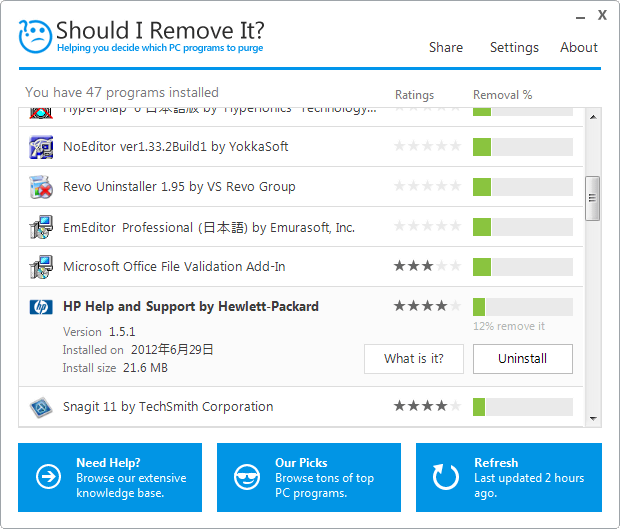Click the Install size 21.6 MB text
The height and width of the screenshot is (529, 620).
pos(115,368)
